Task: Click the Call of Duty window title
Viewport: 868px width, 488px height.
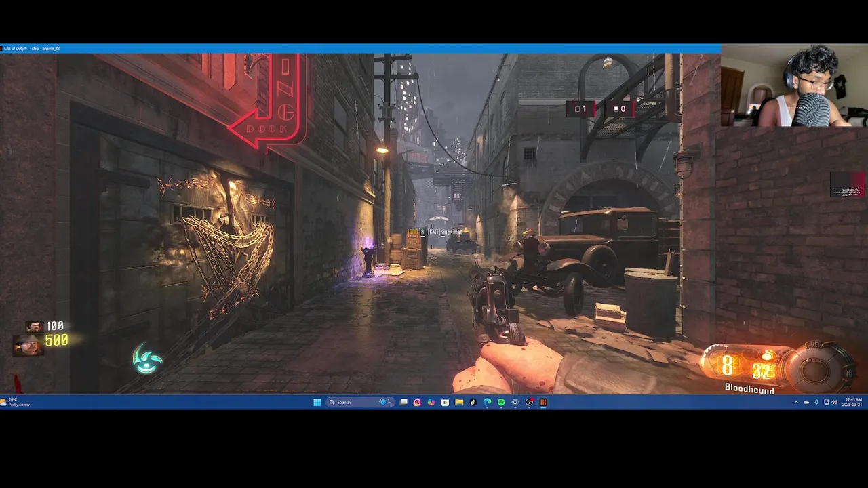Action: click(x=33, y=49)
